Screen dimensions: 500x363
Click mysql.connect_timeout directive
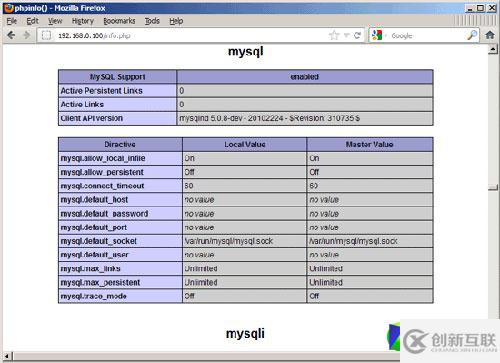point(102,186)
